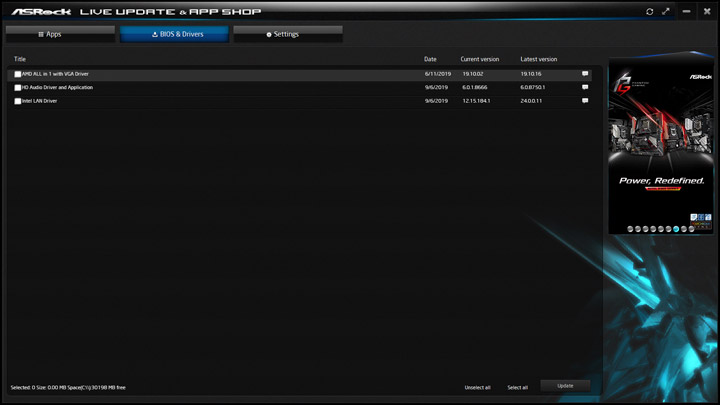Click the HD Audio Driver row date 9/6/2019
The image size is (720, 405).
tap(436, 87)
